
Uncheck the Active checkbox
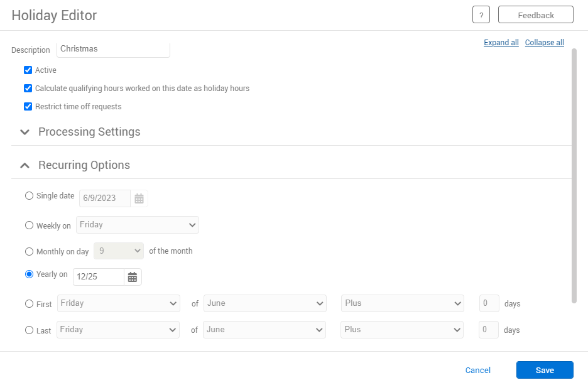click(x=28, y=70)
